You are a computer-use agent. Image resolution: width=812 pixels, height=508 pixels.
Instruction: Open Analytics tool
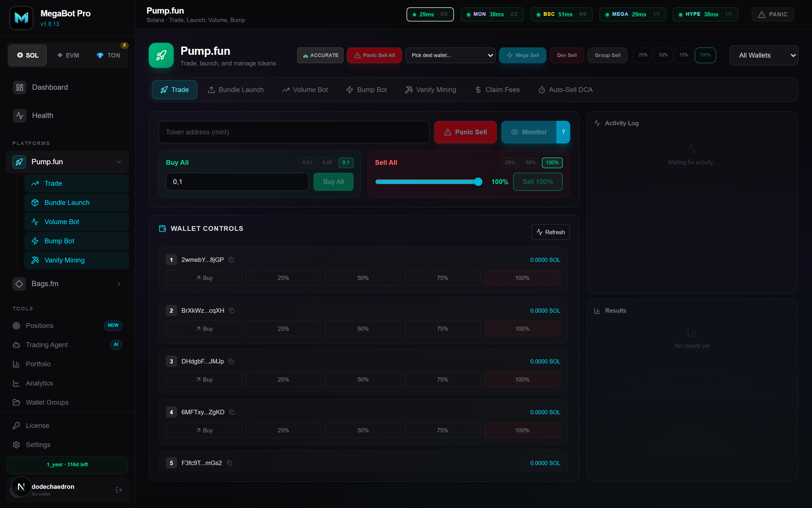click(67, 383)
